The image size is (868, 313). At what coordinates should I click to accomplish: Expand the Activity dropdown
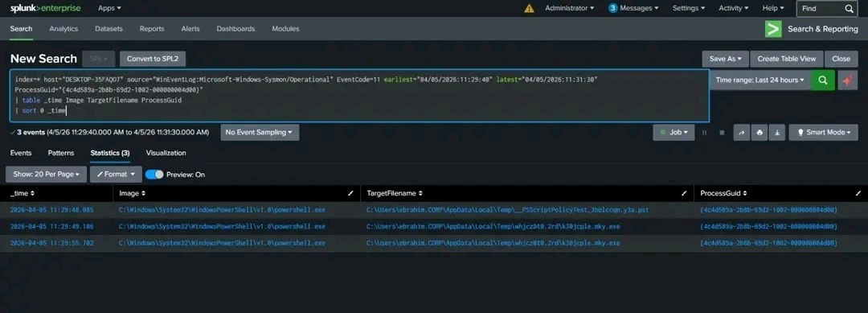point(734,8)
